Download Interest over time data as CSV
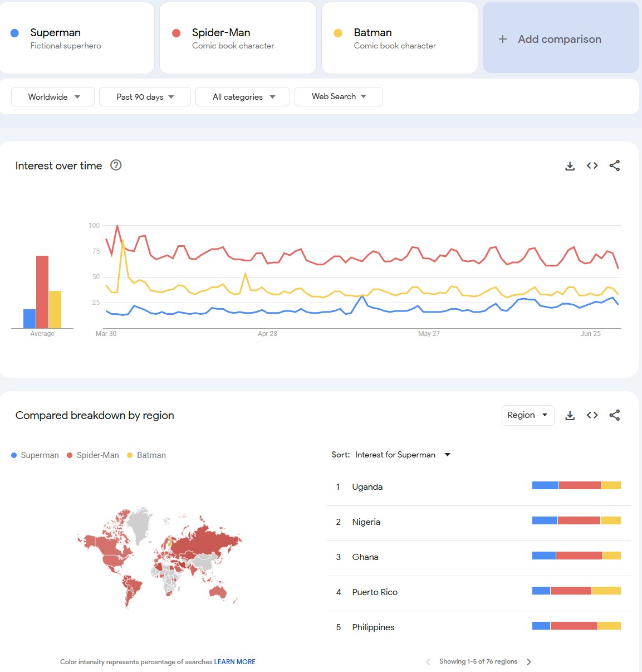642x672 pixels. click(x=570, y=166)
